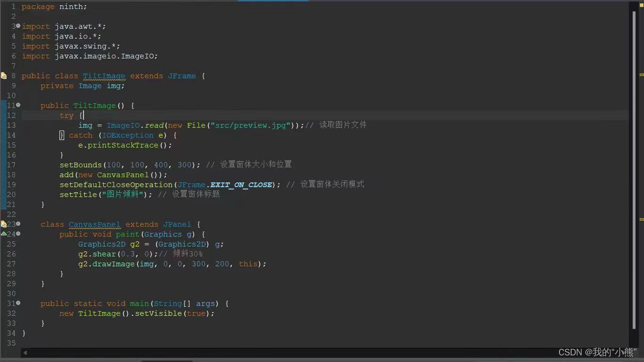Image resolution: width=644 pixels, height=362 pixels.
Task: Click the comment '设置窗体关闭模式'
Action: pos(332,184)
